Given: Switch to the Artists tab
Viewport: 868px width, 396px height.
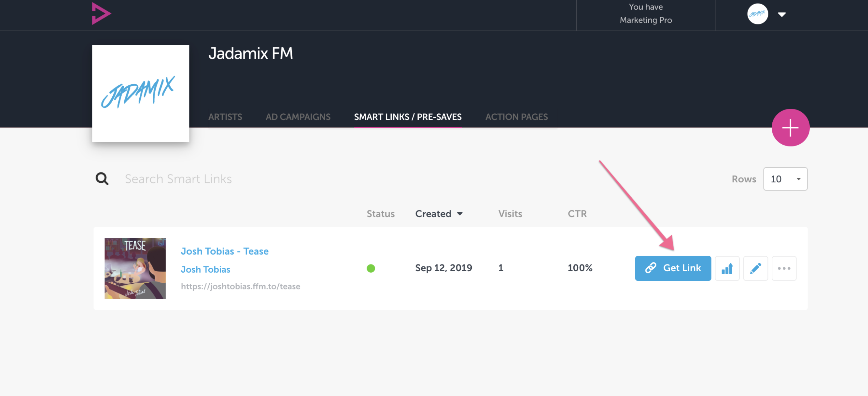Looking at the screenshot, I should [225, 117].
